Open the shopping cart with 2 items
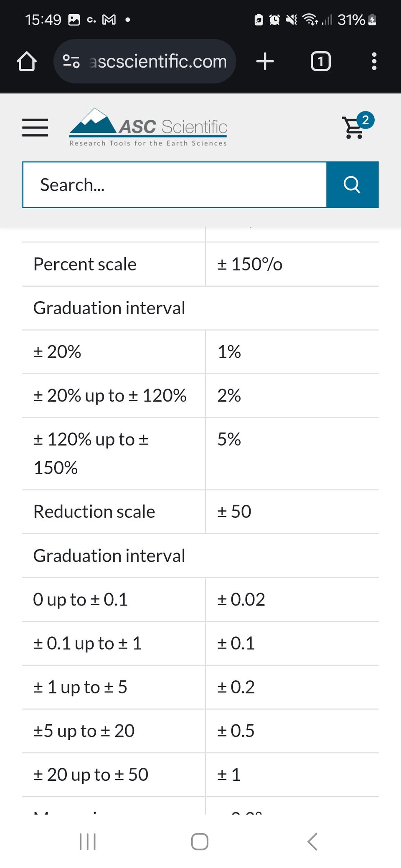Viewport: 401px width, 868px height. 355,126
